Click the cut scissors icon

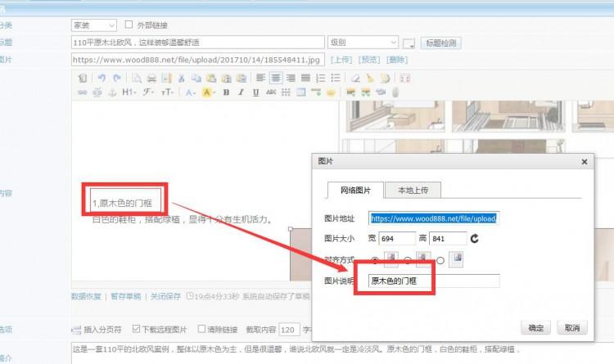pyautogui.click(x=180, y=78)
